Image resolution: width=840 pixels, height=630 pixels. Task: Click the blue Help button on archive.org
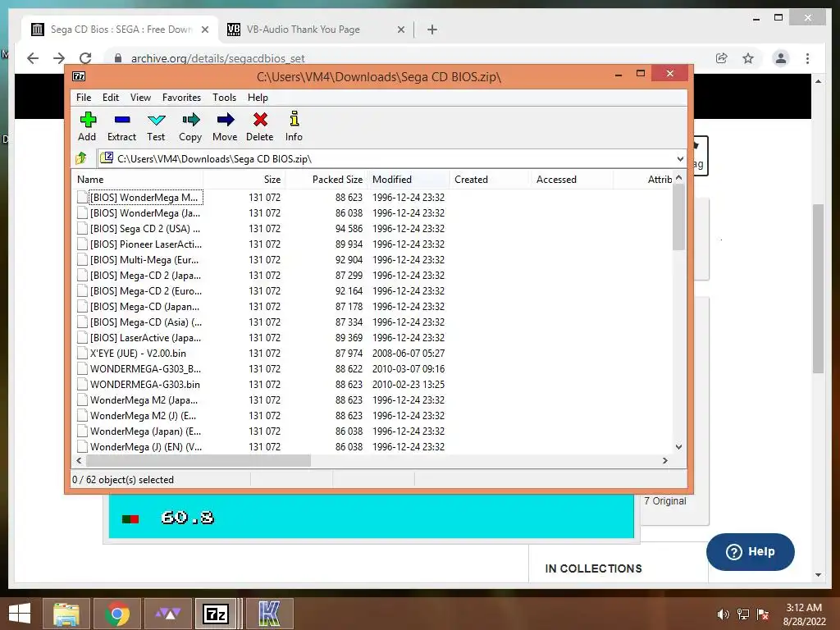[x=750, y=552]
